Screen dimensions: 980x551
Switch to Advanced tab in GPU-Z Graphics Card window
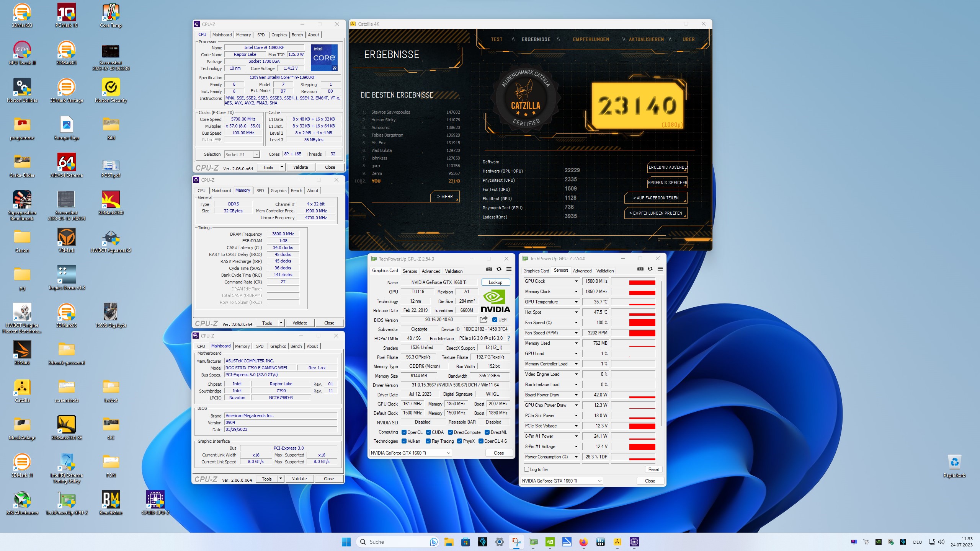click(431, 271)
